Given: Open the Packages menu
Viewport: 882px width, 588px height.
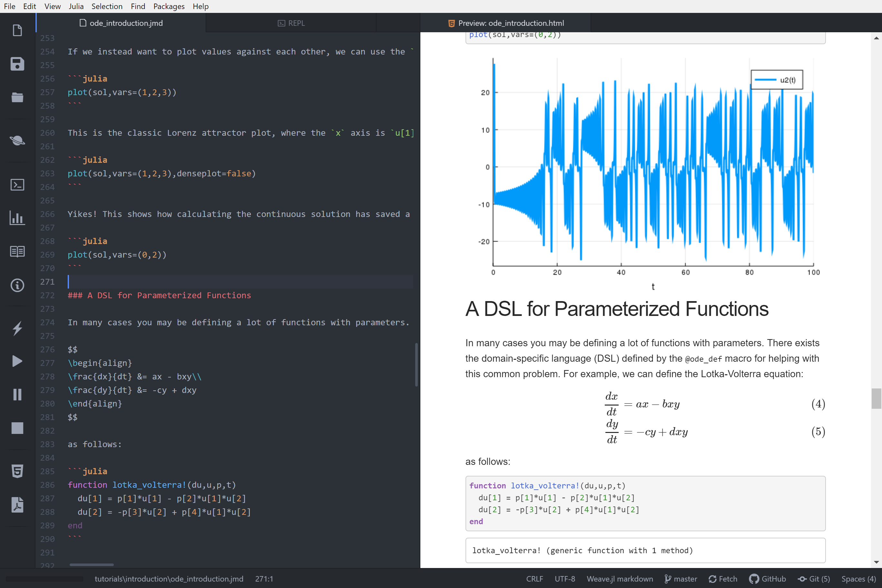Looking at the screenshot, I should 169,6.
